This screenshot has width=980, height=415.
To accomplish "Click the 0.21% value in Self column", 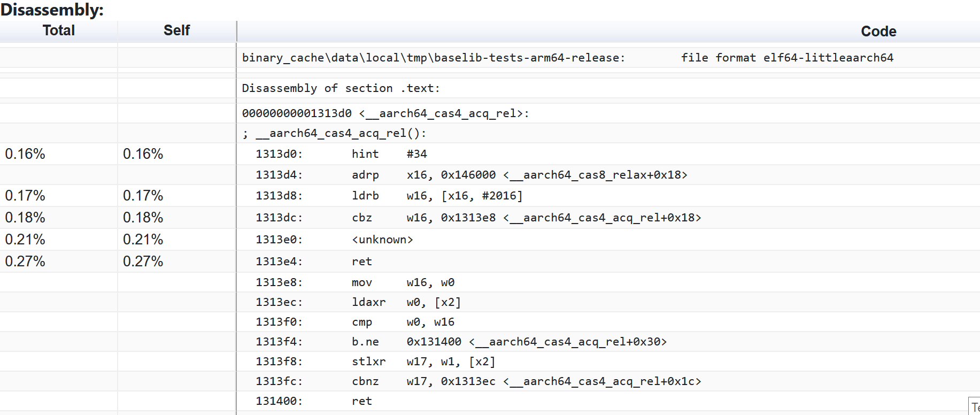I will pyautogui.click(x=143, y=240).
